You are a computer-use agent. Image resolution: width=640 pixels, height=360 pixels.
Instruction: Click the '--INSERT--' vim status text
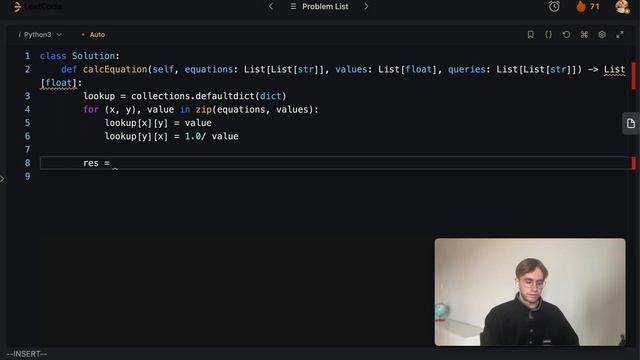point(27,354)
